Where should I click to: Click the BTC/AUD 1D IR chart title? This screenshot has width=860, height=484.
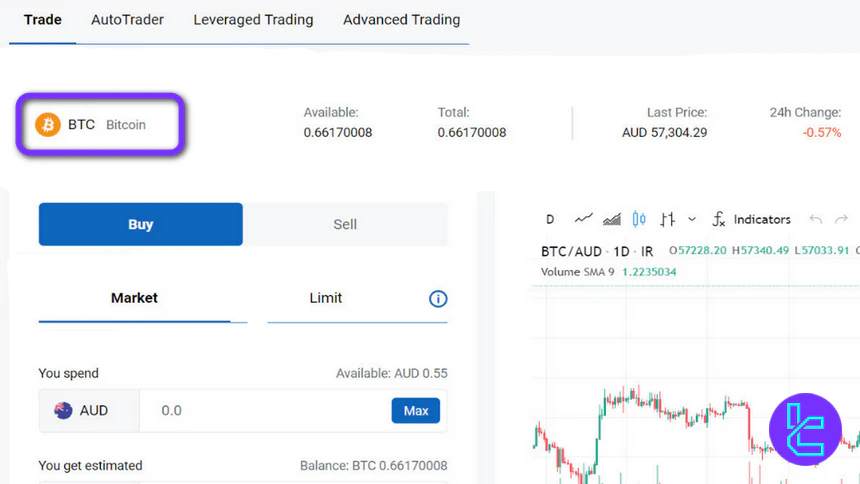coord(597,251)
